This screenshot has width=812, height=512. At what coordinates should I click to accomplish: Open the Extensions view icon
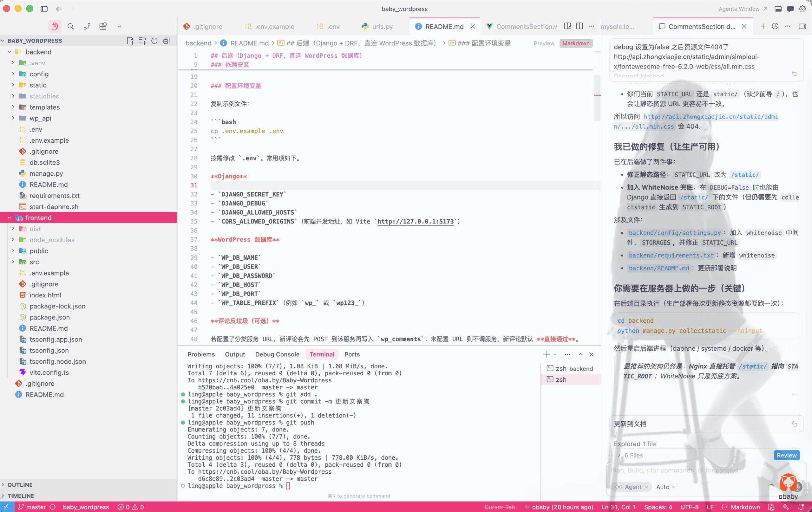pyautogui.click(x=103, y=26)
